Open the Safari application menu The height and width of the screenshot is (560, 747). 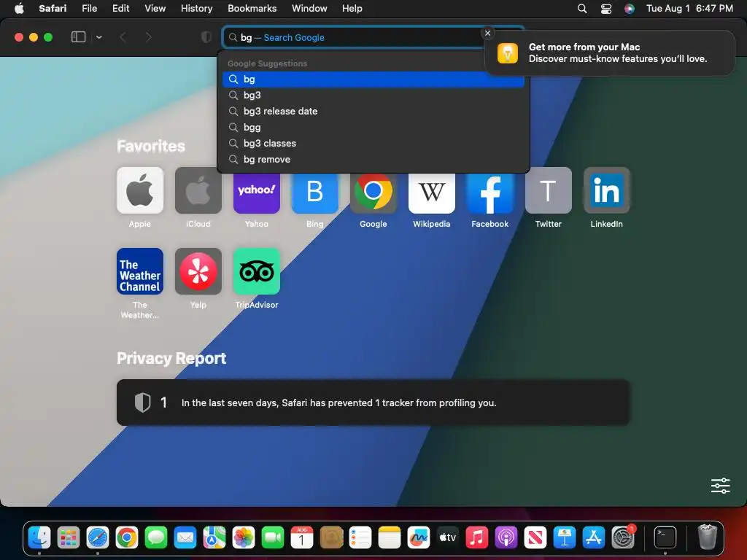click(53, 9)
